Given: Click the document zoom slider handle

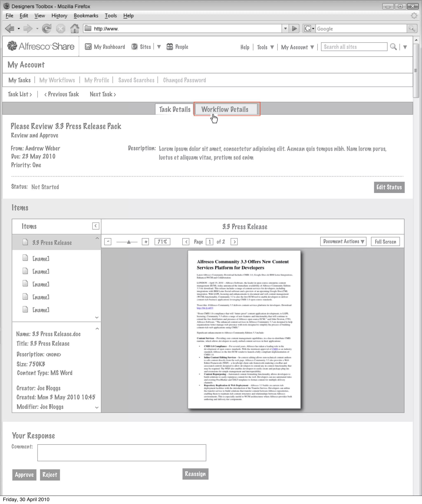Looking at the screenshot, I should [129, 242].
